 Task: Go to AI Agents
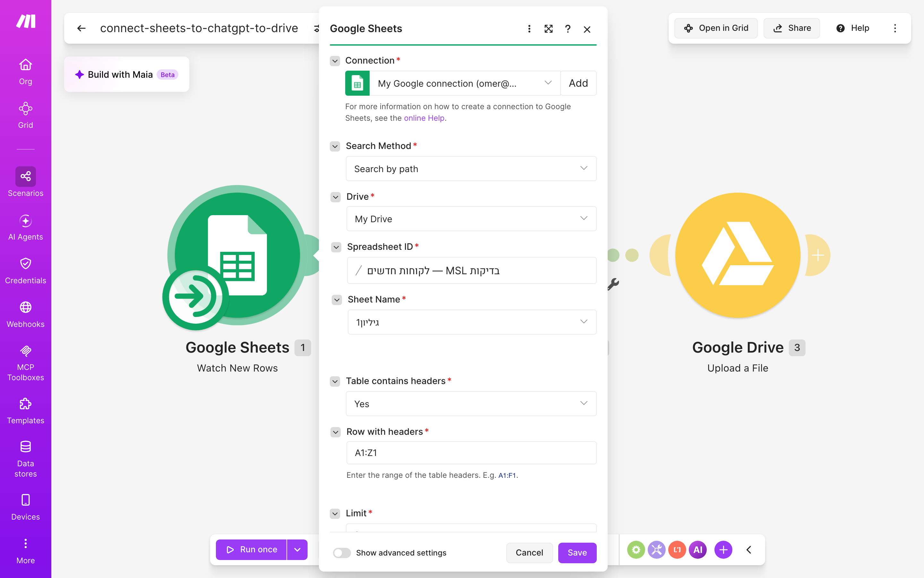click(x=26, y=227)
